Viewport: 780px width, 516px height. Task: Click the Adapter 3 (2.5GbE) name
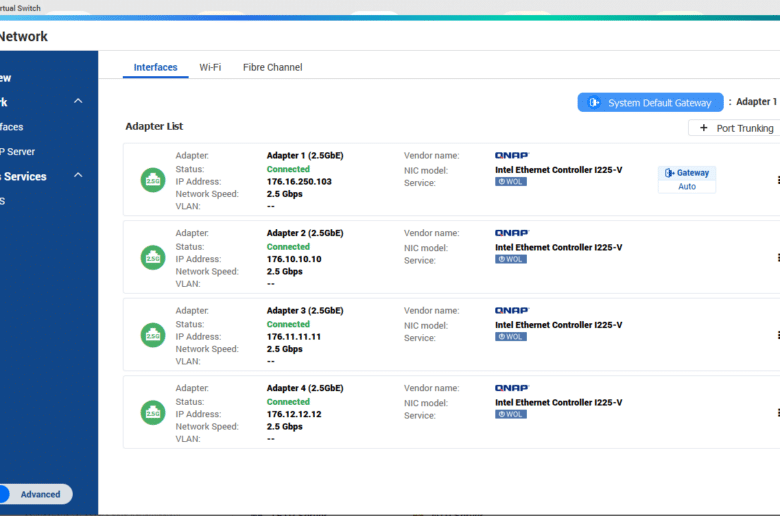305,310
